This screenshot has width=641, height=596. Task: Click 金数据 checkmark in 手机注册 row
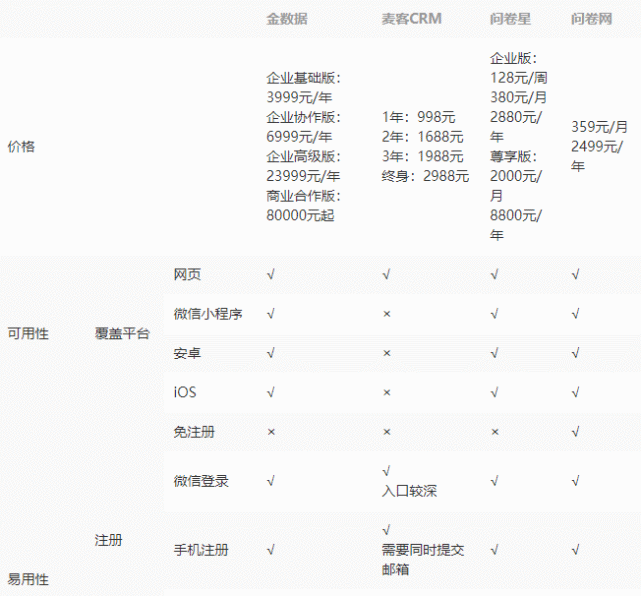click(x=271, y=550)
